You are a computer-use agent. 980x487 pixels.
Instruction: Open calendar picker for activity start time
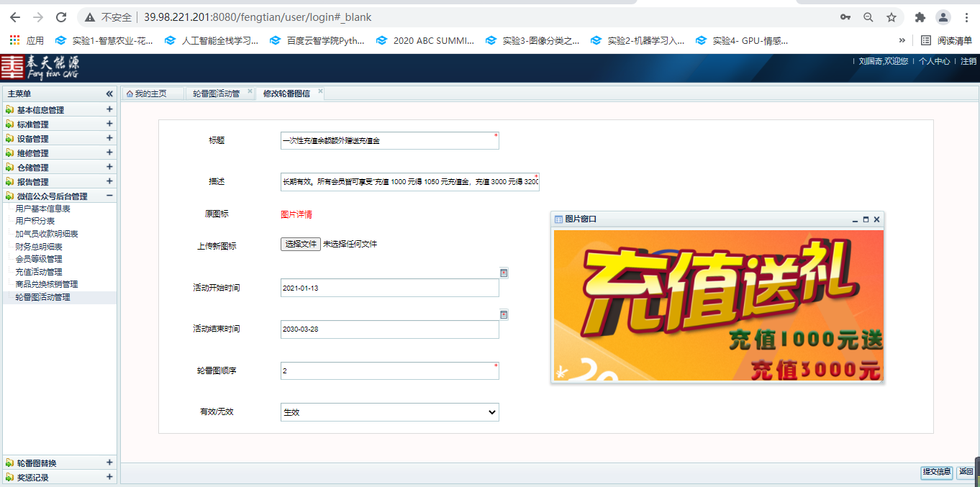click(504, 273)
